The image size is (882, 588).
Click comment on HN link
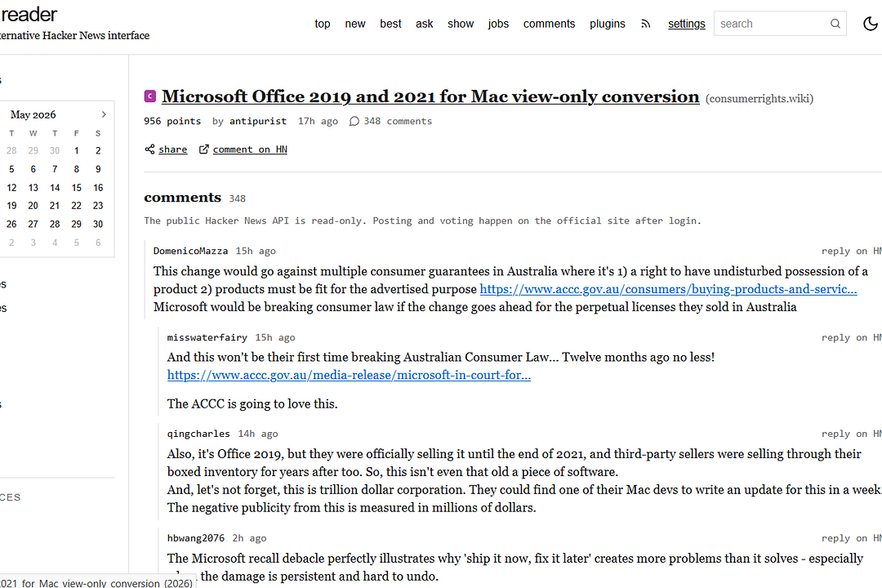click(250, 149)
